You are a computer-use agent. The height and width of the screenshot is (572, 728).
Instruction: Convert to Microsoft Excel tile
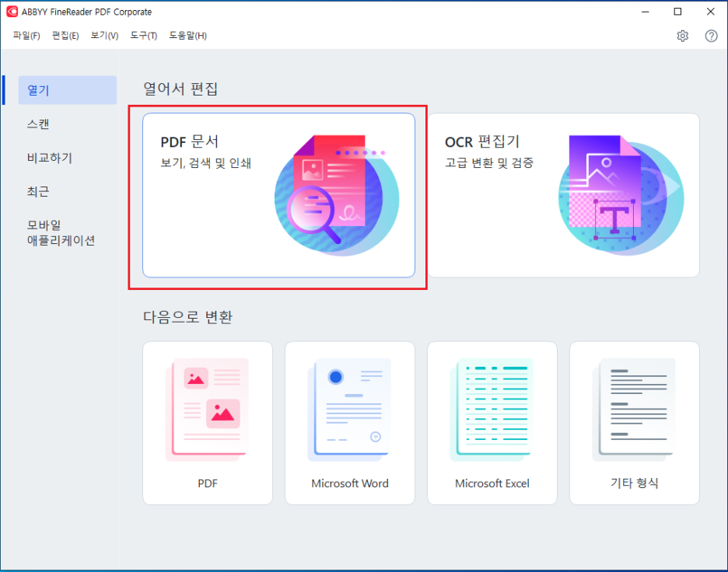click(x=492, y=423)
